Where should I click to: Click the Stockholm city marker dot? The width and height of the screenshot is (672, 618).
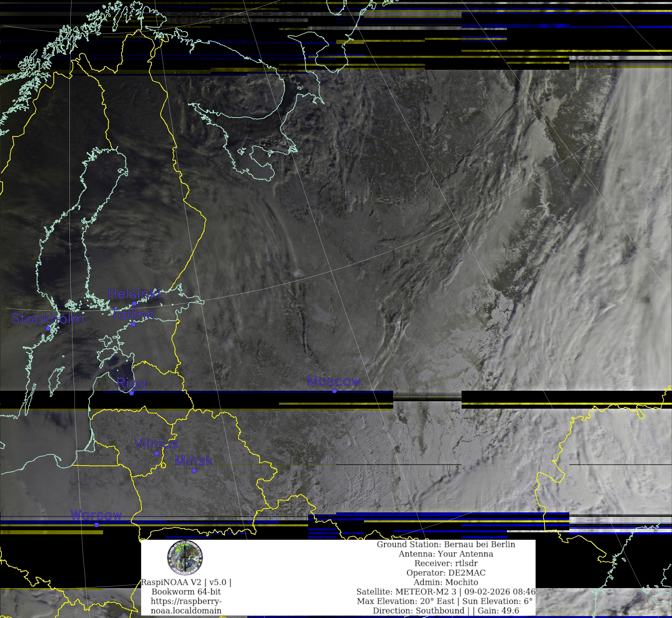tap(48, 328)
